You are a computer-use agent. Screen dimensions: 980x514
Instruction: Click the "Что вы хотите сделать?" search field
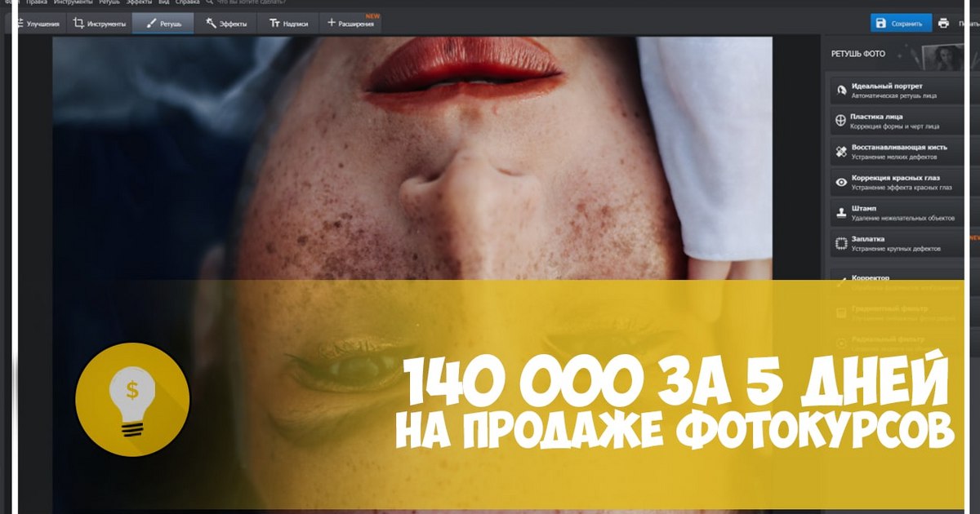click(x=249, y=2)
